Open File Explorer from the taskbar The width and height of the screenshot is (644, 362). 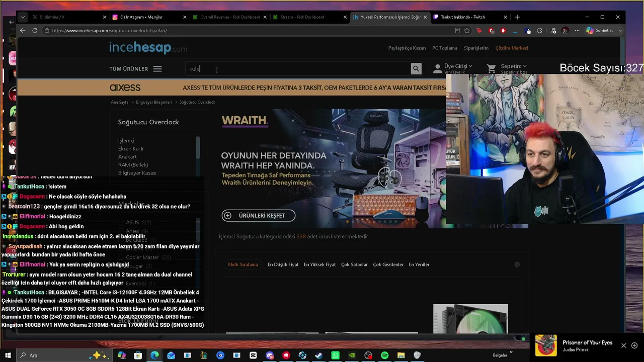pos(401,355)
